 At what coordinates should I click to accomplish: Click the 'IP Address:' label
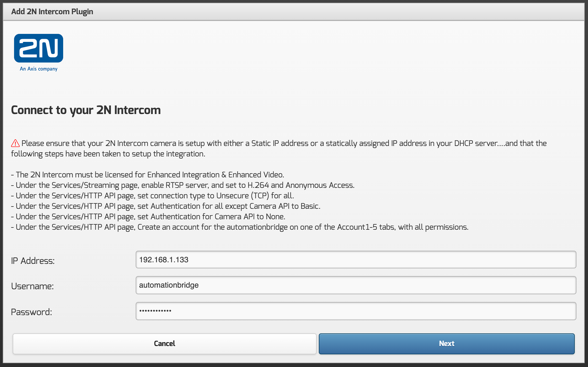click(x=33, y=261)
